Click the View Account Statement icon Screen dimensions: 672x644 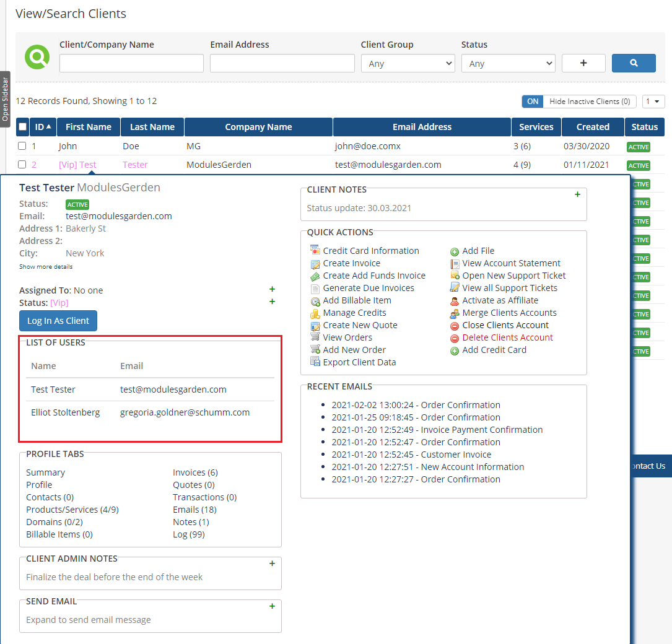coord(454,264)
